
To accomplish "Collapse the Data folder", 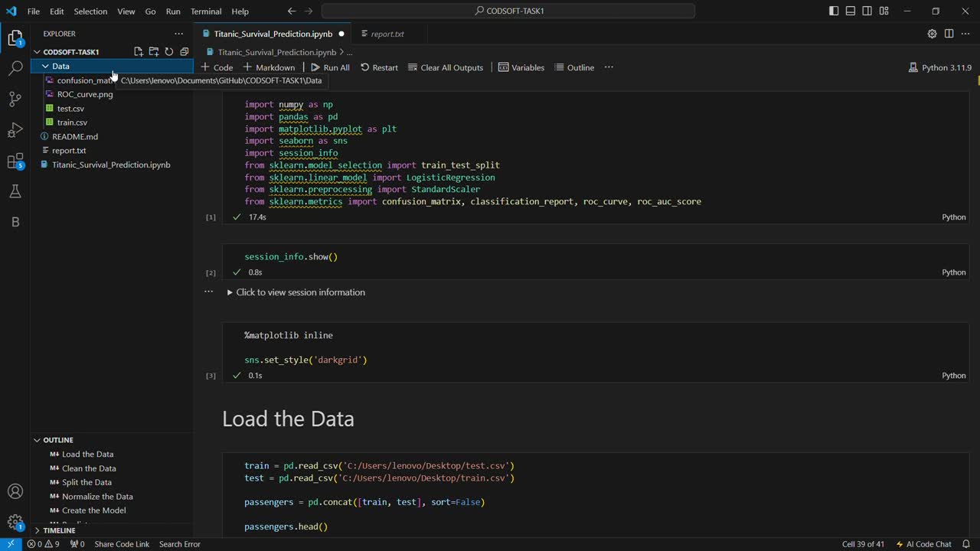I will pos(112,66).
